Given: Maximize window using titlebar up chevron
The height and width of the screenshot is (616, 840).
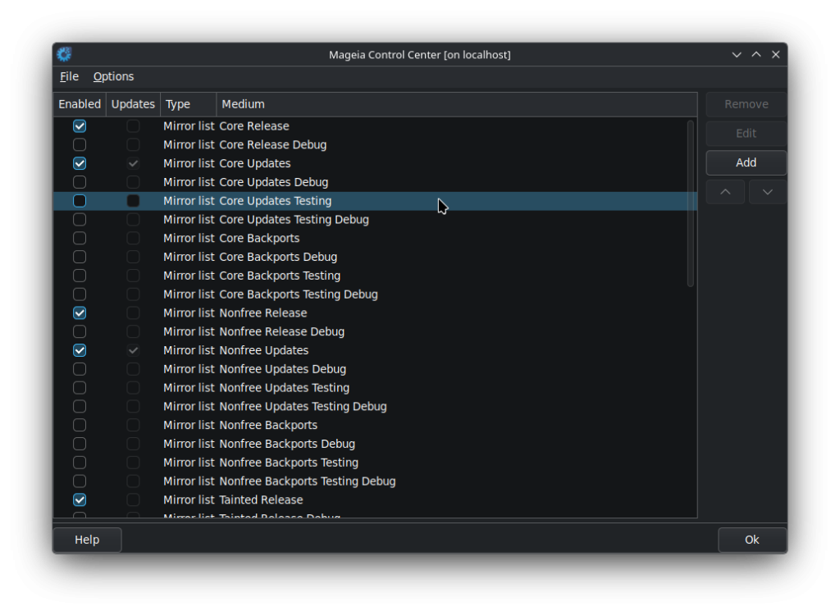Looking at the screenshot, I should click(756, 55).
